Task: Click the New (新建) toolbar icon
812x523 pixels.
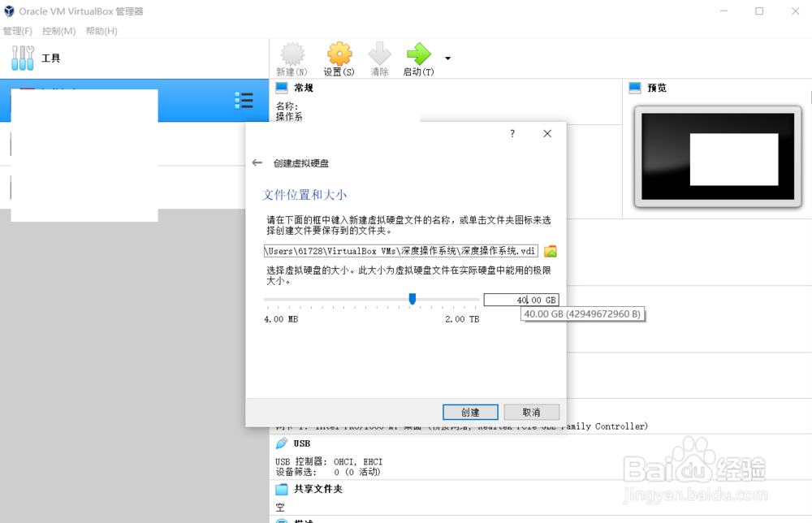Action: 292,54
